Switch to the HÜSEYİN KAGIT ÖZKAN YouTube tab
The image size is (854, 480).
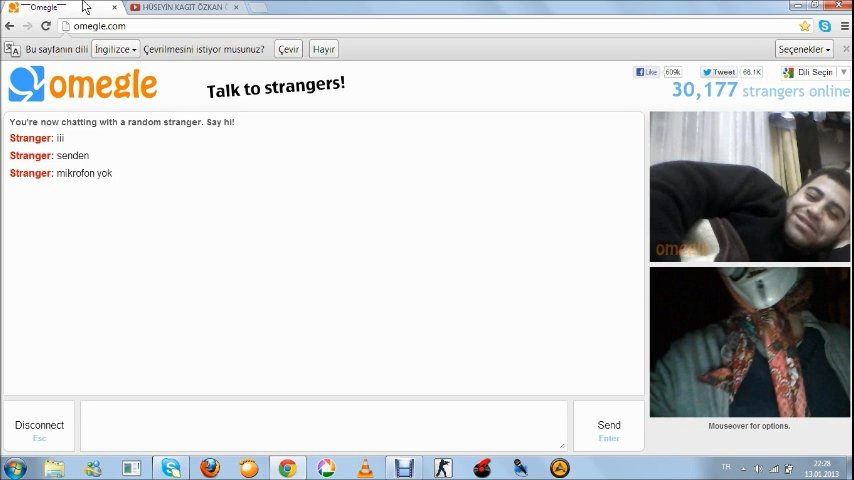pyautogui.click(x=184, y=7)
